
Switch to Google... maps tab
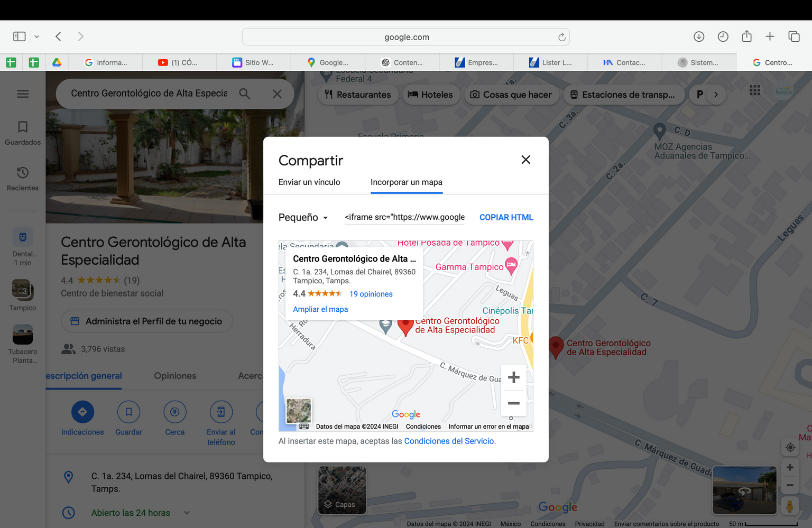328,62
